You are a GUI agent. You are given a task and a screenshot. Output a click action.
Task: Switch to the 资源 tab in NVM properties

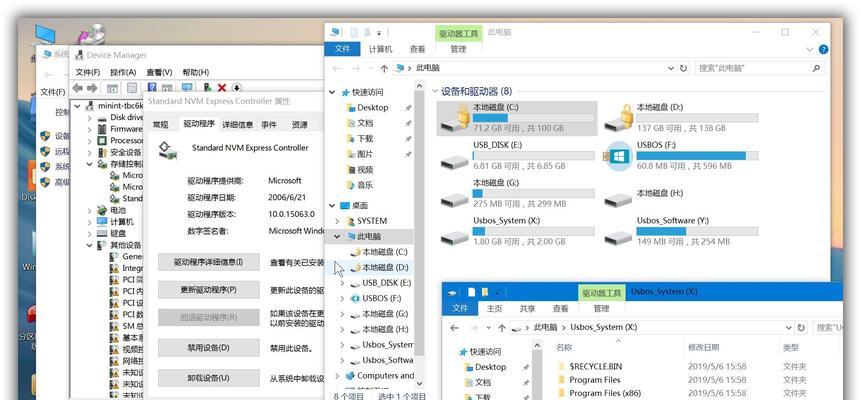[x=300, y=125]
